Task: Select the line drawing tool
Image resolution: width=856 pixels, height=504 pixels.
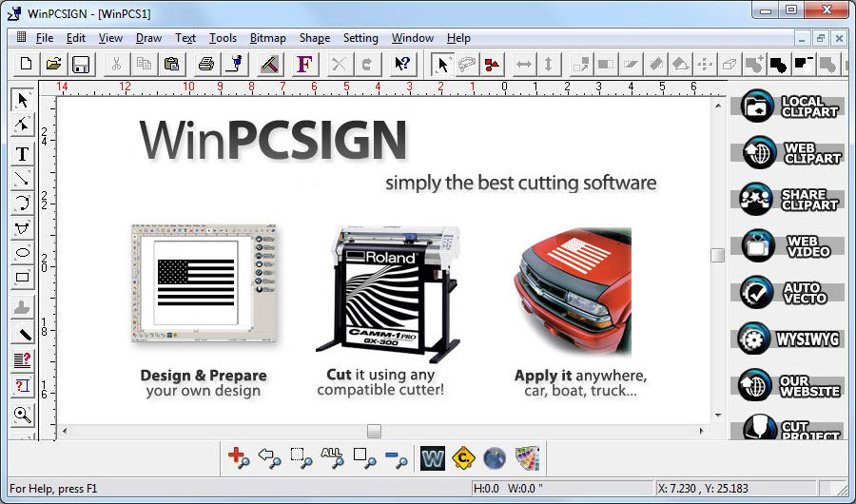Action: point(23,179)
